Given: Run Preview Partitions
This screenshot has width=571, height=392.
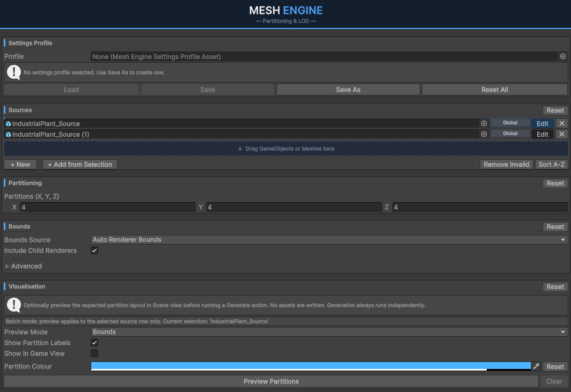Looking at the screenshot, I should pos(271,381).
